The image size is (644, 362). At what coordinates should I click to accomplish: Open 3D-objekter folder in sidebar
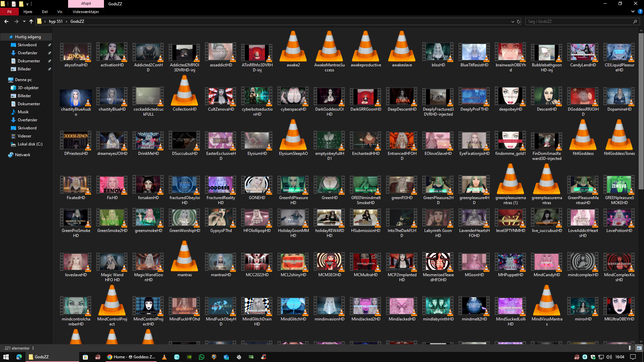tap(28, 88)
